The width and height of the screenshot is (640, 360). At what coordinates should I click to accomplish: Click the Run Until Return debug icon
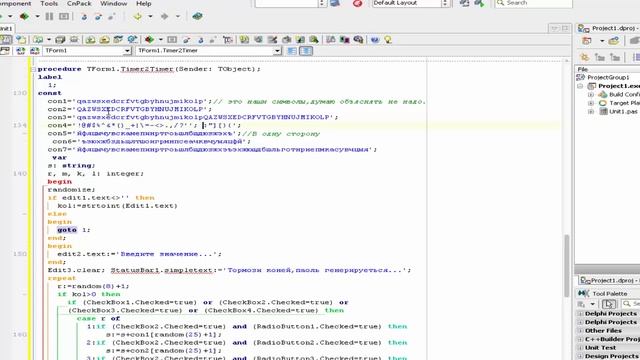(111, 17)
